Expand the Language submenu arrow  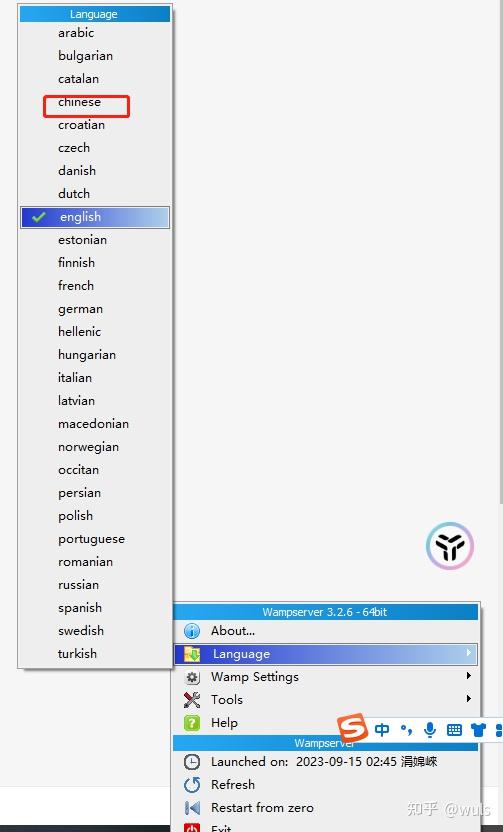[469, 653]
